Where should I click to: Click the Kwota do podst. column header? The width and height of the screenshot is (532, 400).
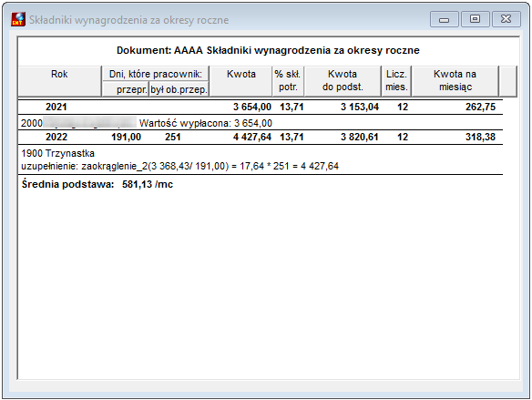[343, 81]
